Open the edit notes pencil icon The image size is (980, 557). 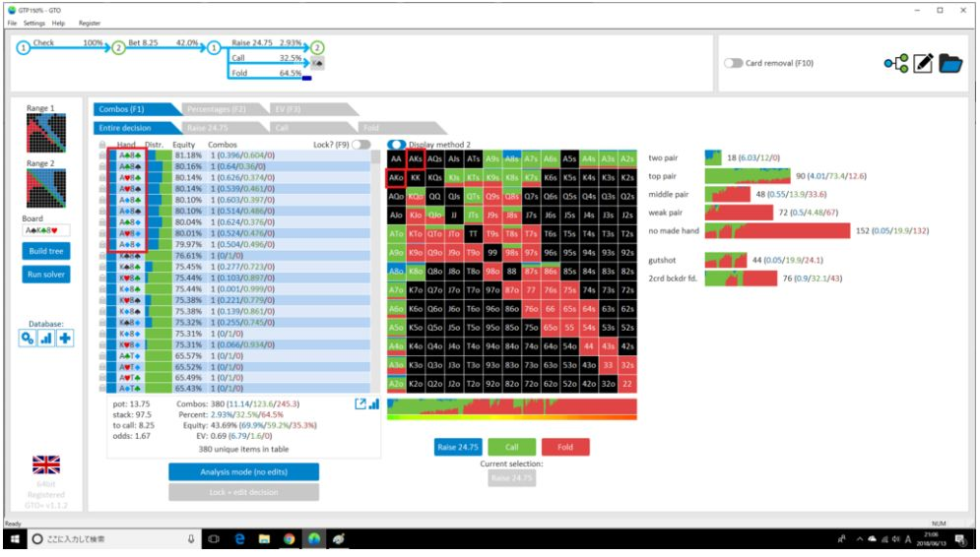click(923, 64)
